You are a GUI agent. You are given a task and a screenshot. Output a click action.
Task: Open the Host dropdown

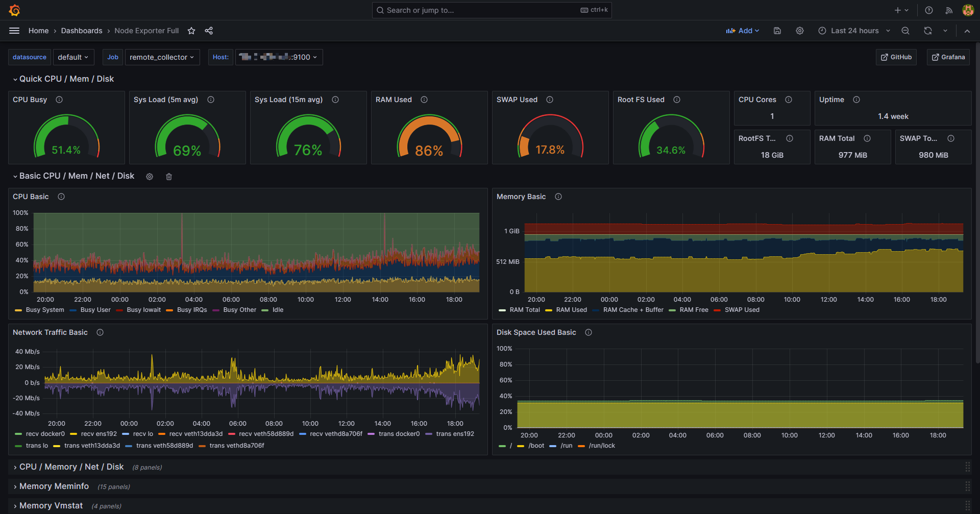(279, 57)
